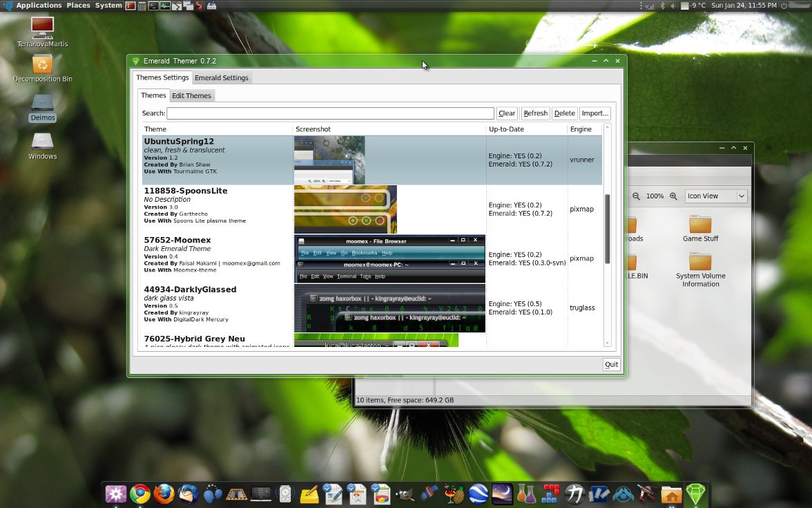Zoom in within the file manager window
The width and height of the screenshot is (812, 508).
673,196
